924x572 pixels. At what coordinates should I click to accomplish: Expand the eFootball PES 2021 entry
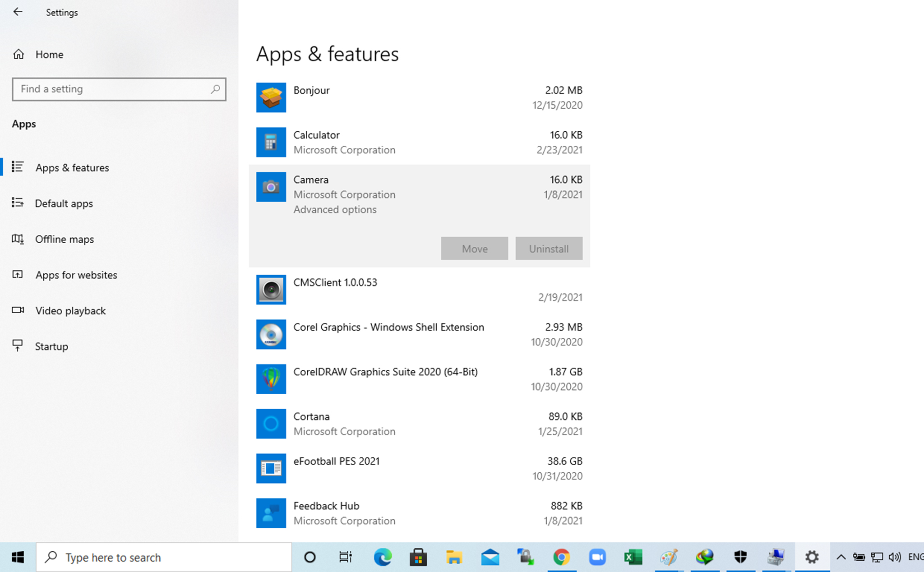coord(419,468)
